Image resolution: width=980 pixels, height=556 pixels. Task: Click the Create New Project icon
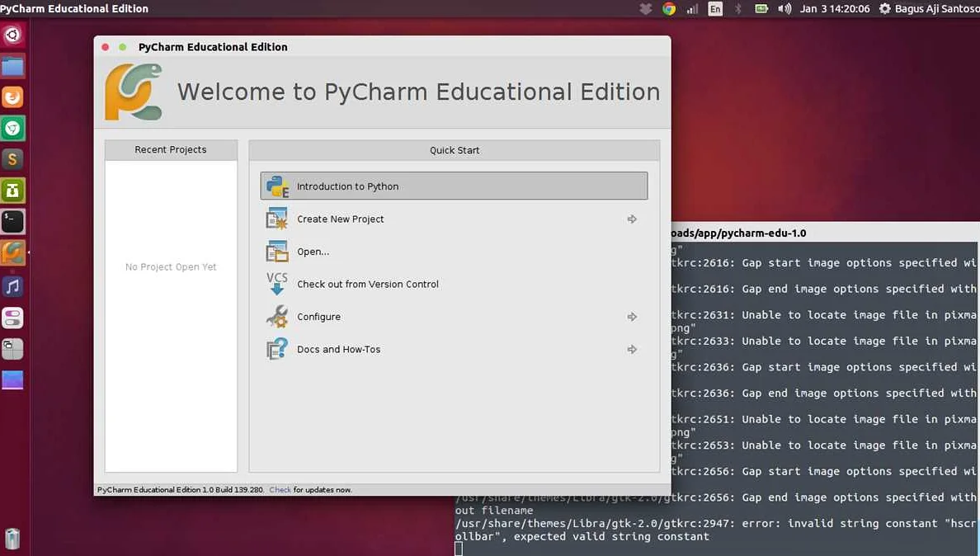pyautogui.click(x=276, y=218)
